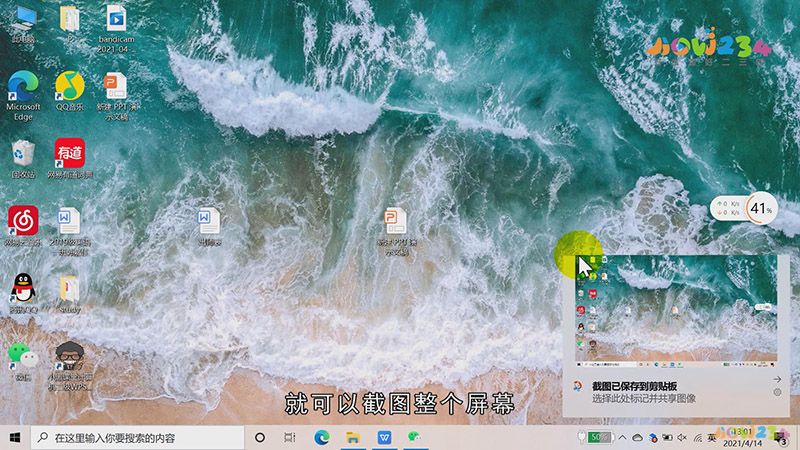Open the This PC desktop icon
Viewport: 800px width, 450px height.
pos(23,21)
